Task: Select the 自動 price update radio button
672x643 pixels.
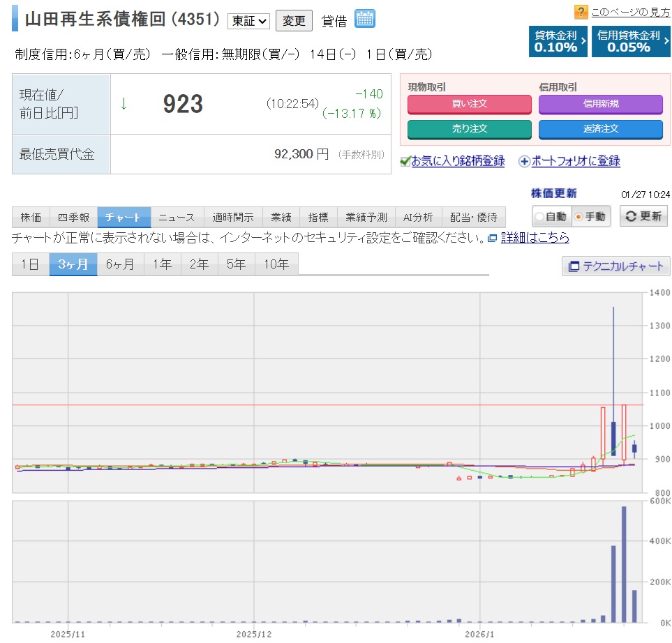Action: pyautogui.click(x=539, y=217)
